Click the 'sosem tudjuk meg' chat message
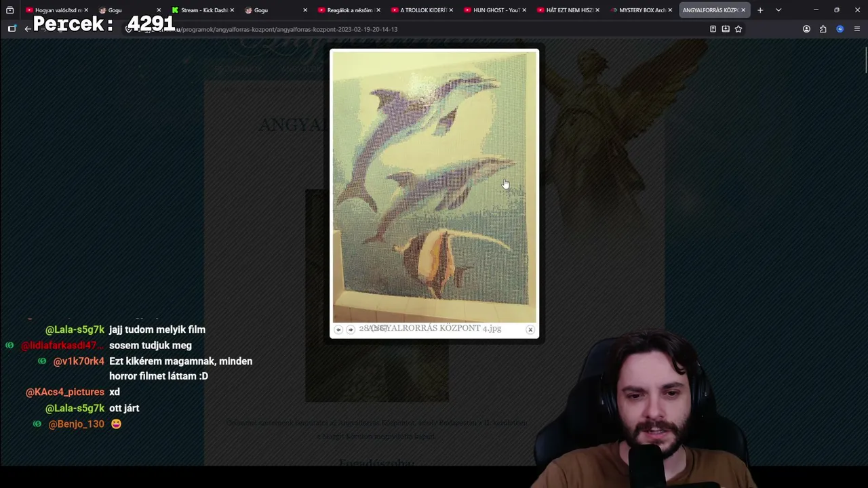This screenshot has width=868, height=488. 151,346
